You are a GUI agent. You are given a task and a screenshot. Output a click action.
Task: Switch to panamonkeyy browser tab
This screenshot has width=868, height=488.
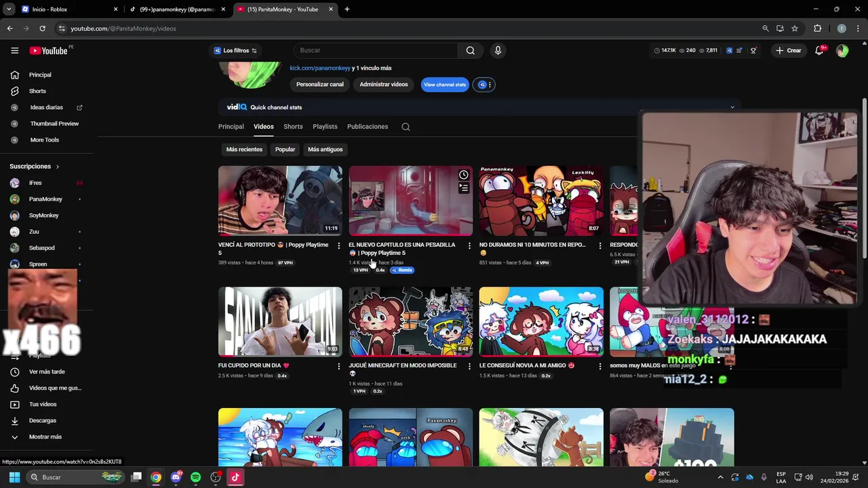176,9
